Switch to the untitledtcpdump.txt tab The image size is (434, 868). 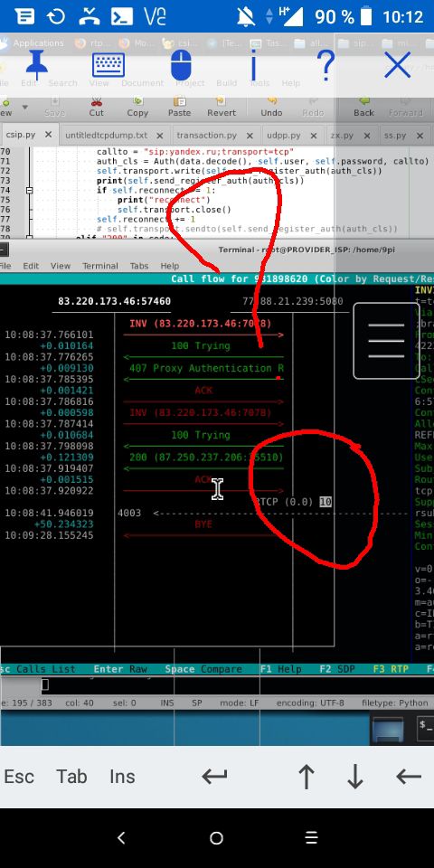click(x=107, y=135)
